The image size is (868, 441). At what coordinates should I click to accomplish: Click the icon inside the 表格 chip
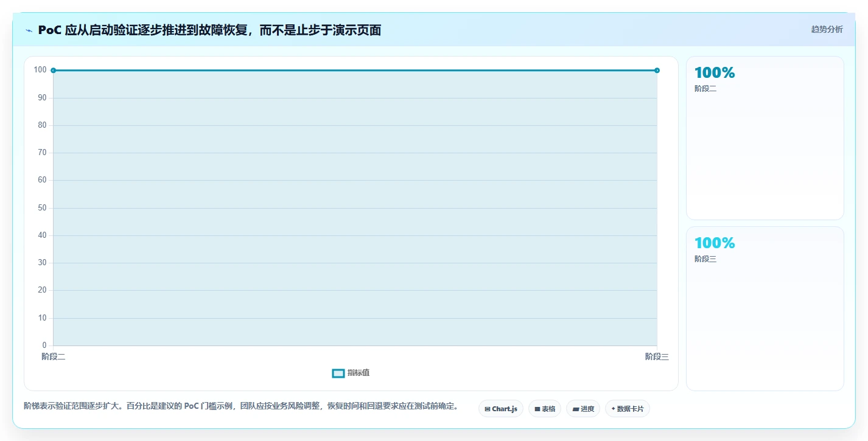point(537,409)
